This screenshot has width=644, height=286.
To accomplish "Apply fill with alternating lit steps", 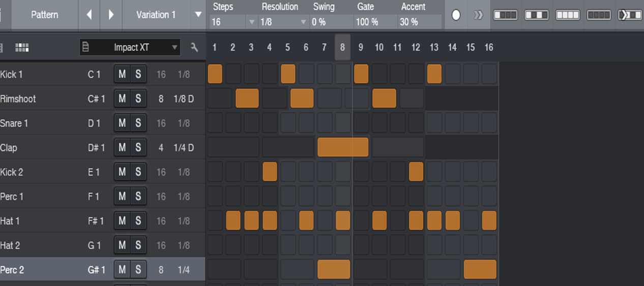I will 537,15.
